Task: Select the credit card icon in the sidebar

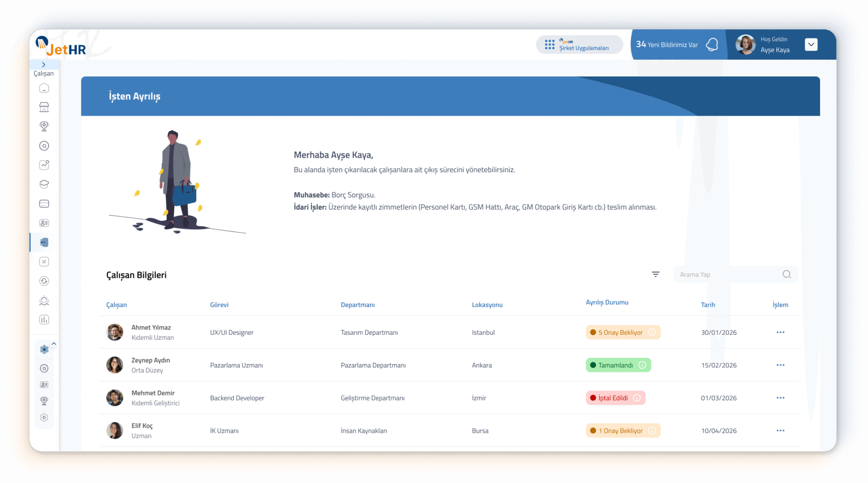Action: click(x=44, y=204)
